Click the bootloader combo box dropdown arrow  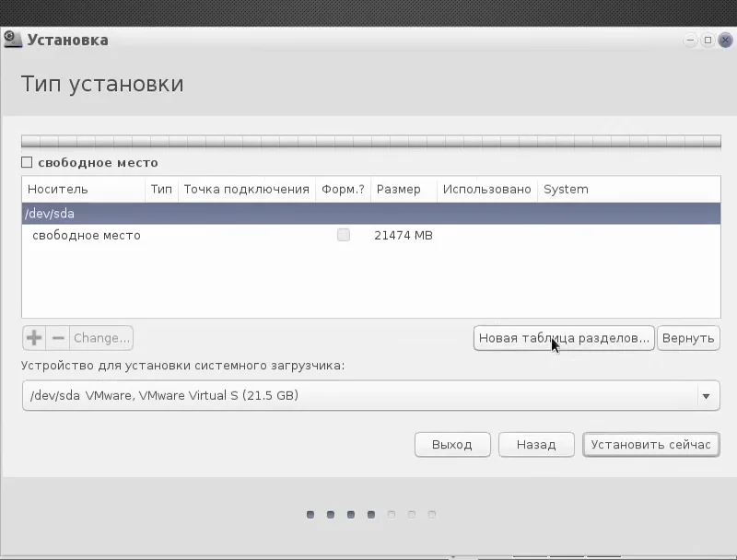click(706, 396)
